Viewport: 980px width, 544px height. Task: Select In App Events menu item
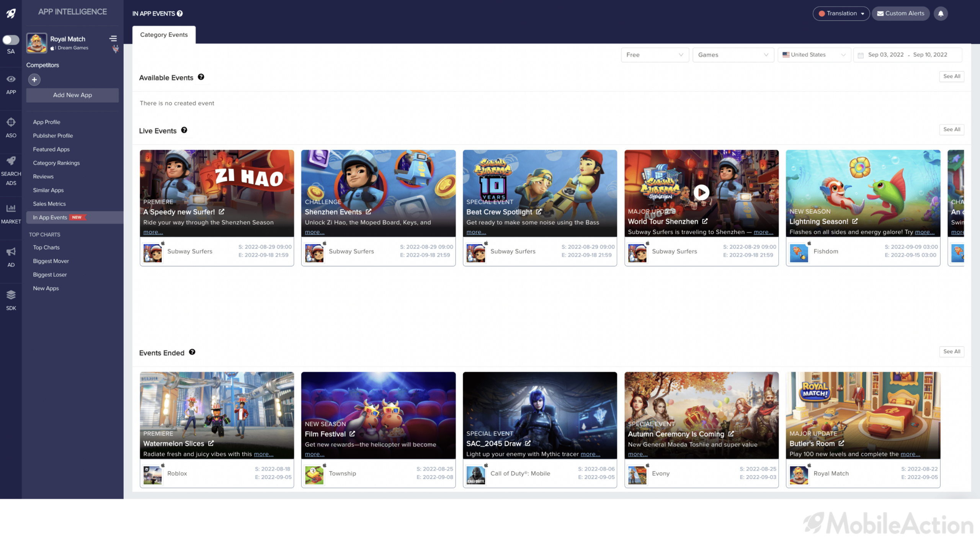click(75, 217)
